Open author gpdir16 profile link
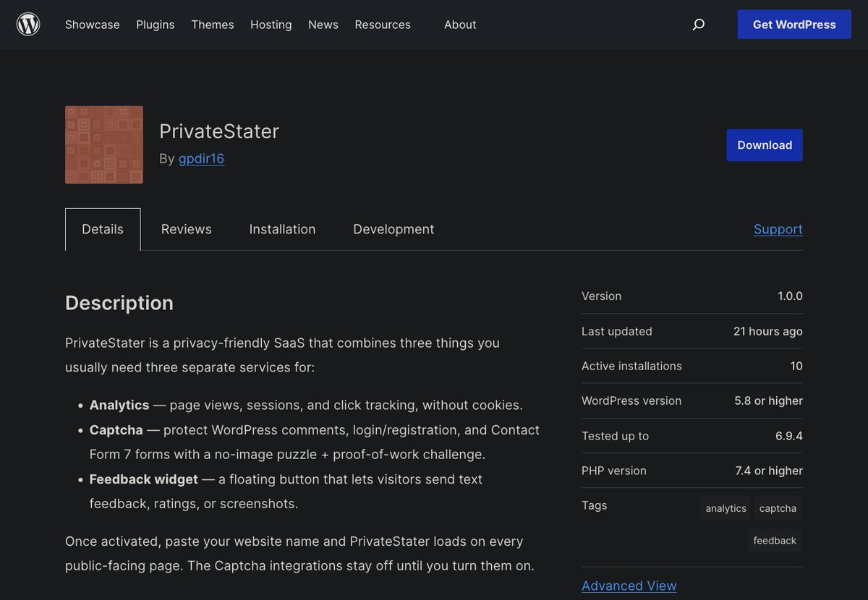Screen dimensions: 868x600 click(201, 158)
